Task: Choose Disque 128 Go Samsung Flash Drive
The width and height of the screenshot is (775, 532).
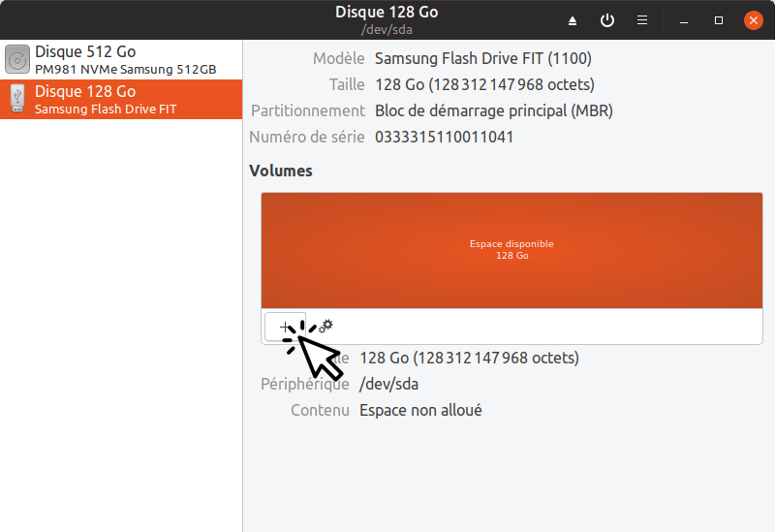Action: pyautogui.click(x=121, y=99)
